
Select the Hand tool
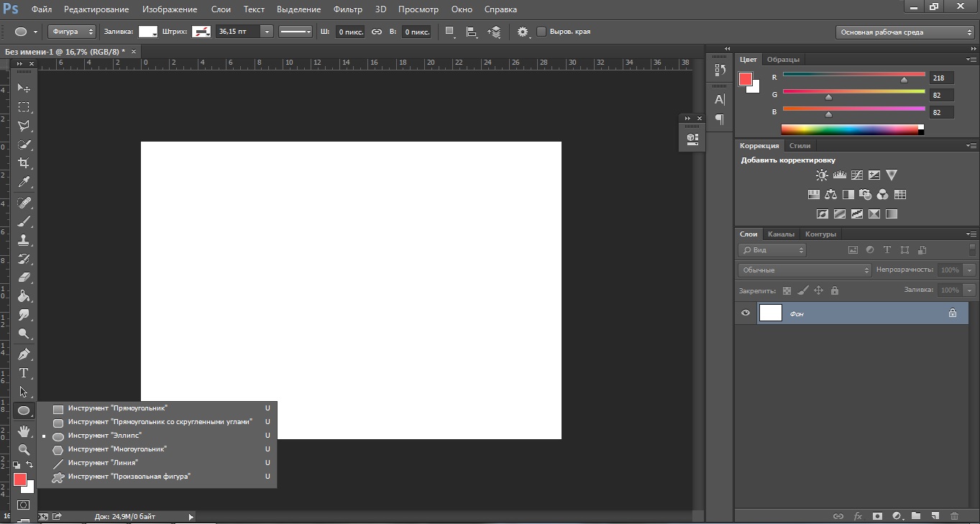click(x=24, y=431)
